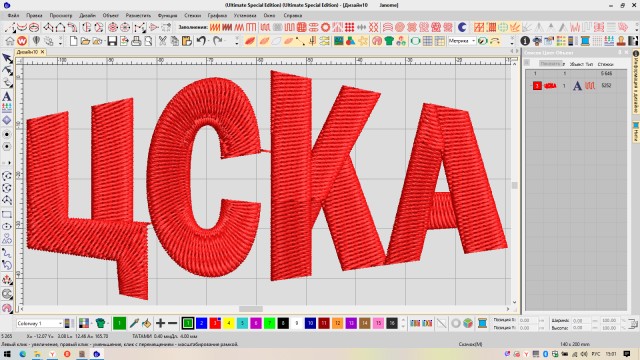The height and width of the screenshot is (360, 640).
Task: Click the Home icon in toolbar
Action: coord(10,41)
